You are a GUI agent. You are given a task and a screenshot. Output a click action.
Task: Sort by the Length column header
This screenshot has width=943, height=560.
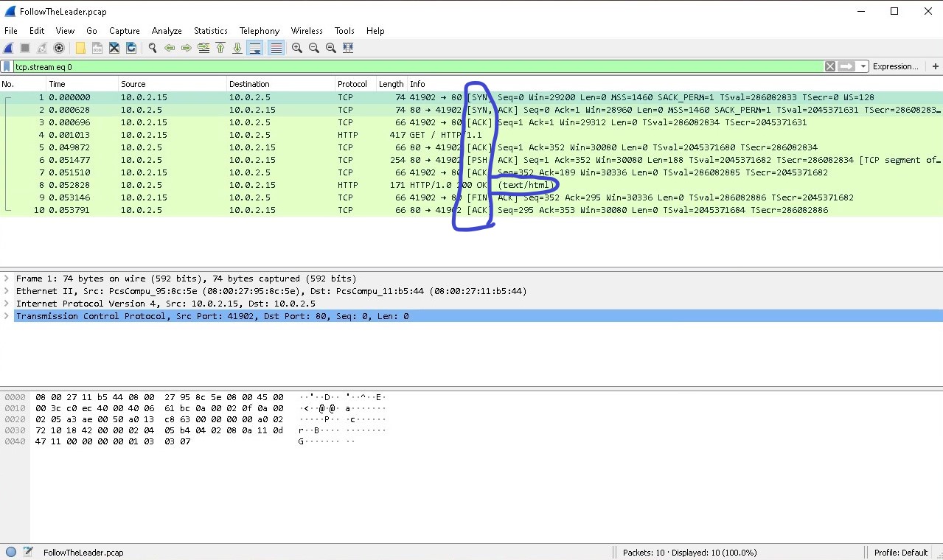tap(392, 84)
